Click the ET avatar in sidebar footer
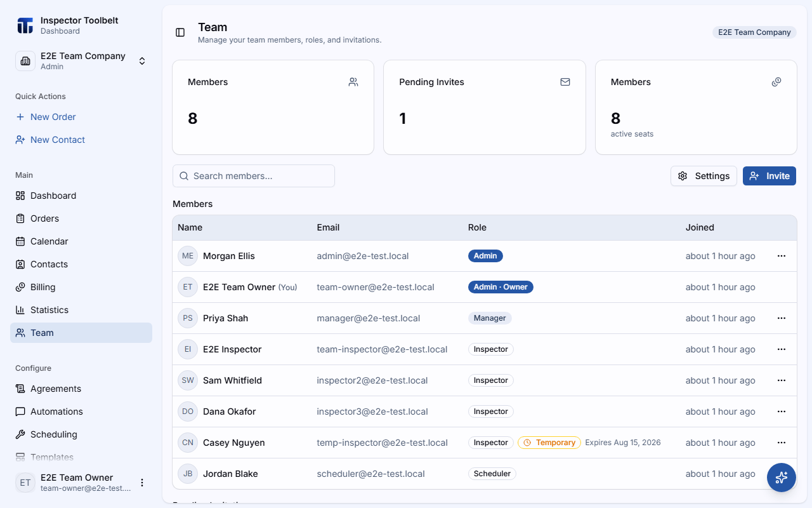The image size is (812, 508). coord(25,483)
